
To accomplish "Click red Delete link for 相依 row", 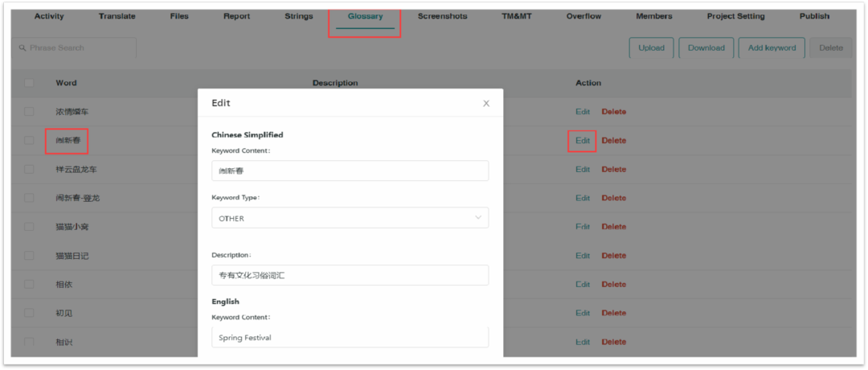I will tap(614, 284).
